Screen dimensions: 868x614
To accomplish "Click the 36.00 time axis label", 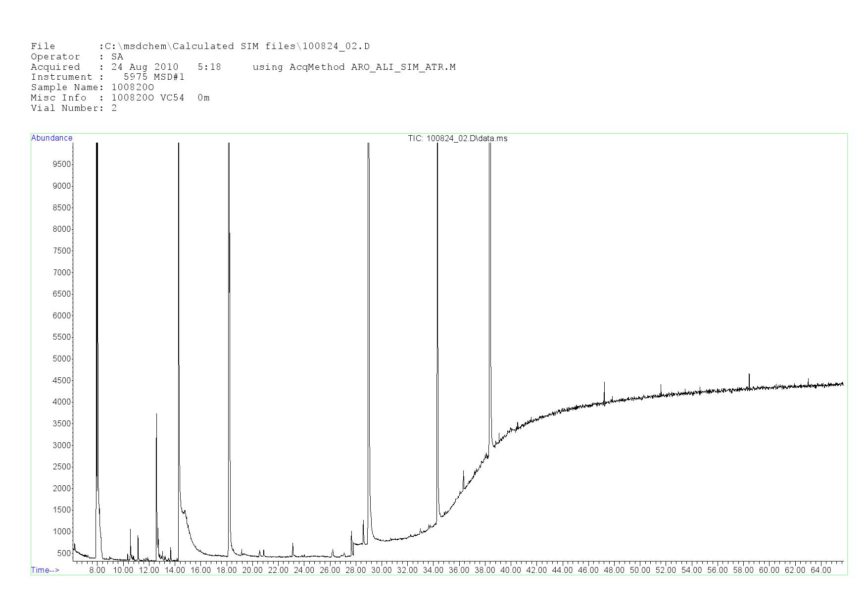I will [x=459, y=570].
